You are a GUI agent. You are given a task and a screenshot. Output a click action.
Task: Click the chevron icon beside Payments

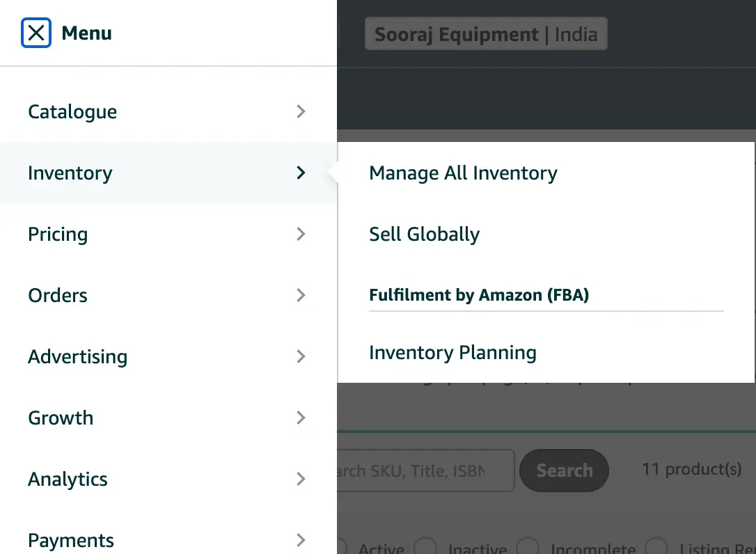click(x=301, y=540)
